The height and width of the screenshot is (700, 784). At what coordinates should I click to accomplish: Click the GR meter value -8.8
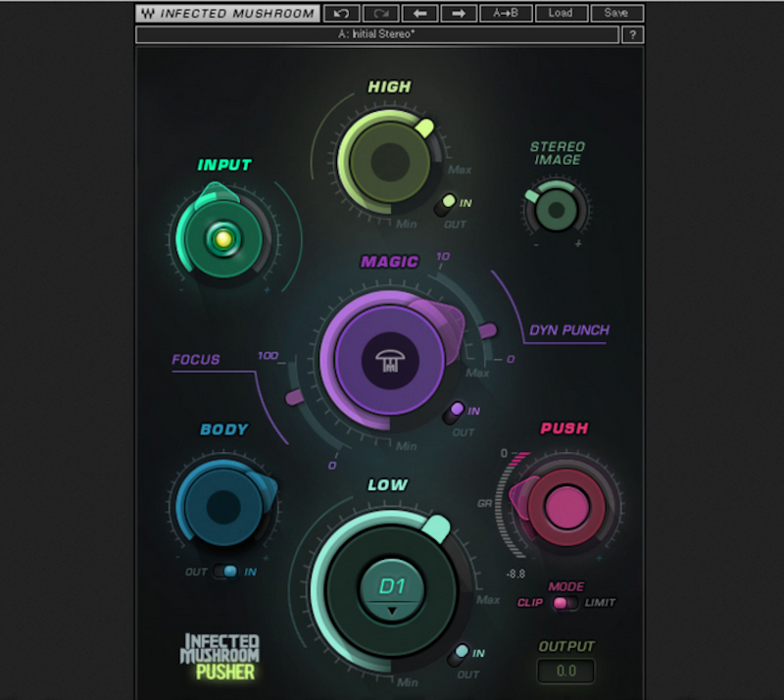point(515,574)
